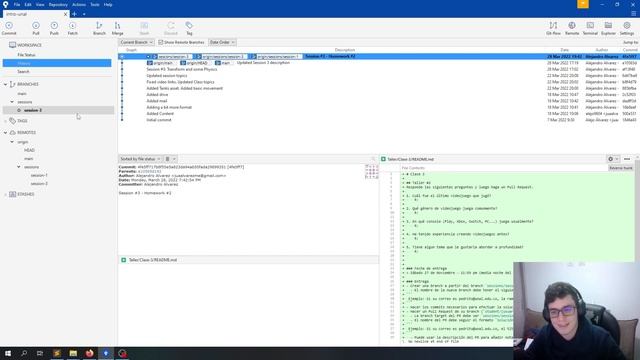Click the file list view mode icon
The image size is (640, 360).
pyautogui.click(x=167, y=159)
